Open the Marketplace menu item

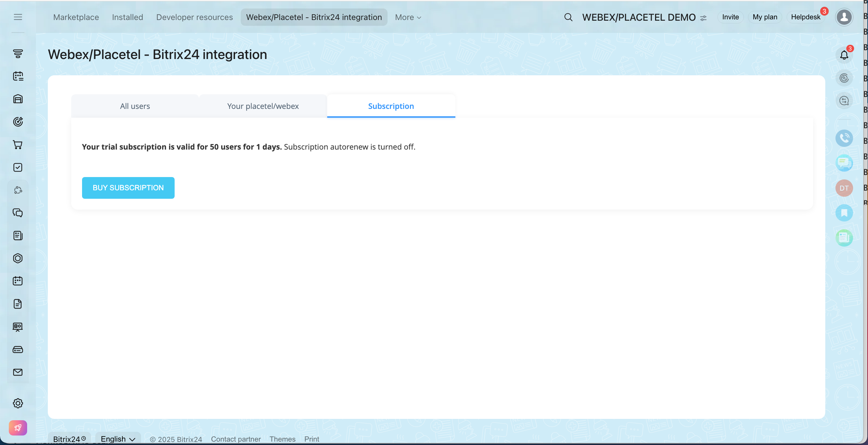tap(76, 17)
